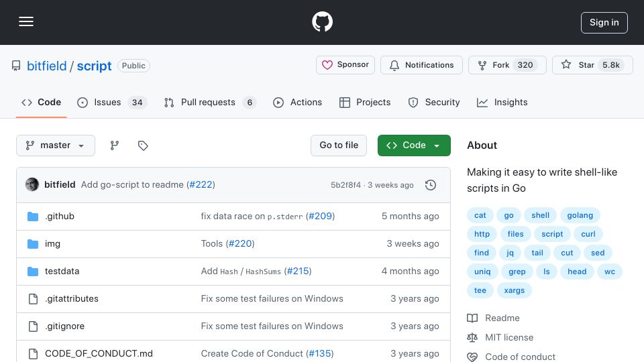Select the head topic tag

(577, 271)
